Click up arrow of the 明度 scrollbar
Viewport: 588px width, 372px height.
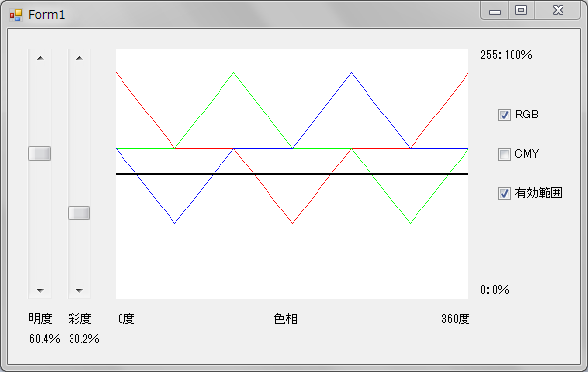(40, 58)
